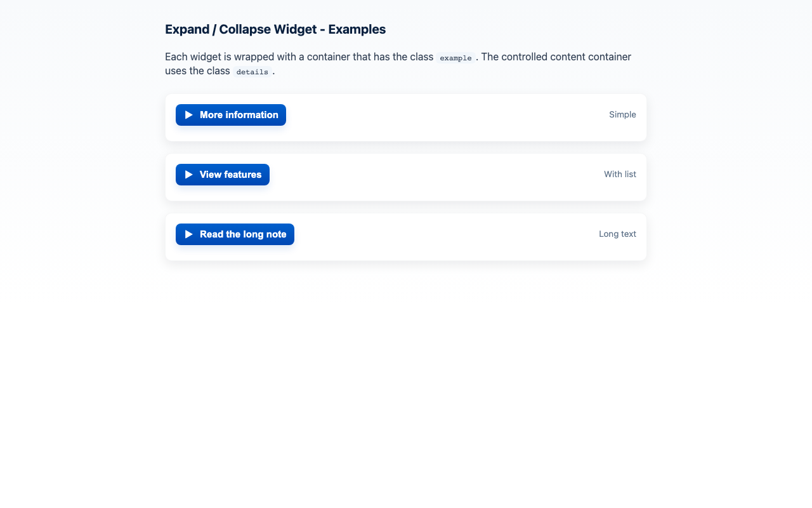Click the inline code label example
The height and width of the screenshot is (508, 812).
pyautogui.click(x=455, y=57)
